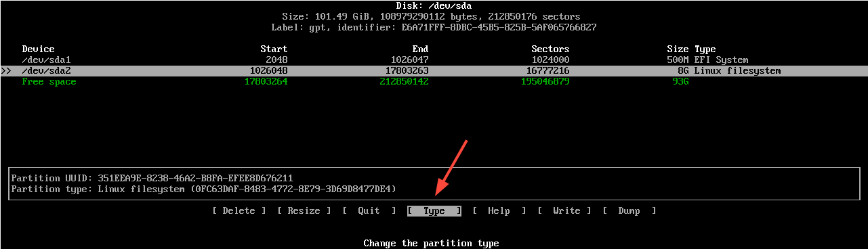Click end sector 17803263

pos(407,71)
